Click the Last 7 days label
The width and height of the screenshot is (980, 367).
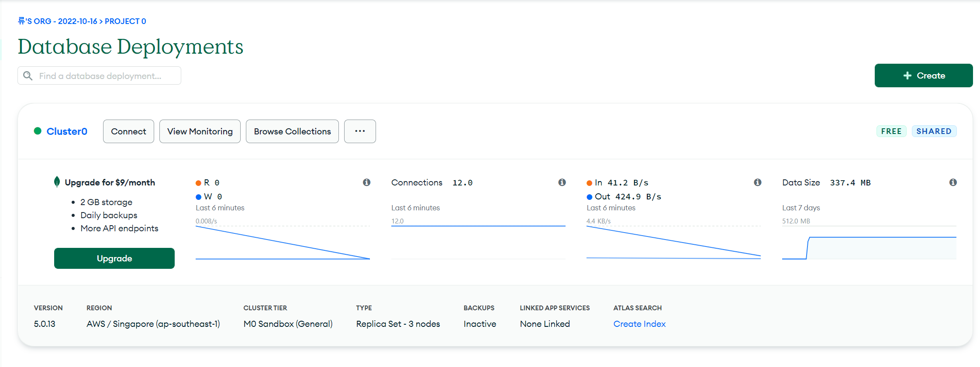pos(801,208)
